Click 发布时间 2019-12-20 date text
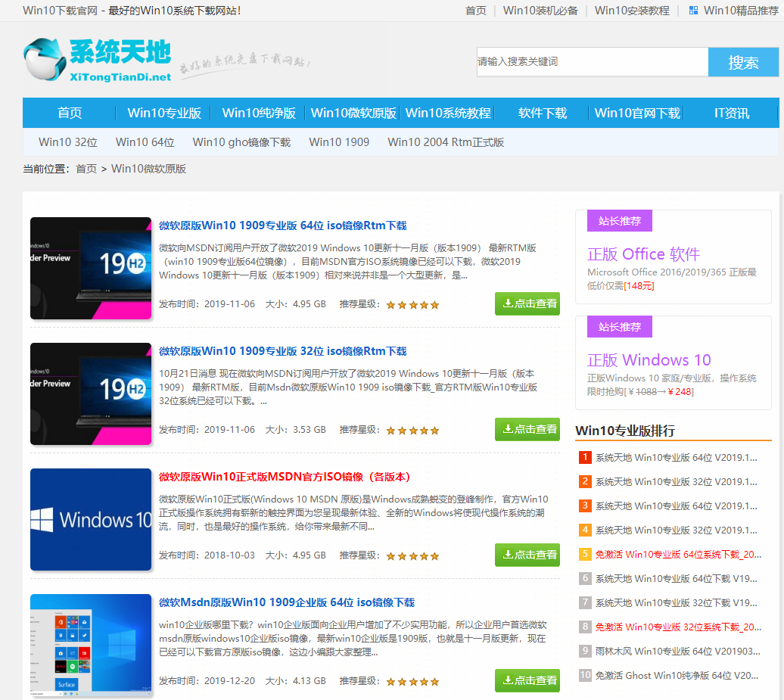Viewport: 784px width, 700px height. pyautogui.click(x=207, y=681)
